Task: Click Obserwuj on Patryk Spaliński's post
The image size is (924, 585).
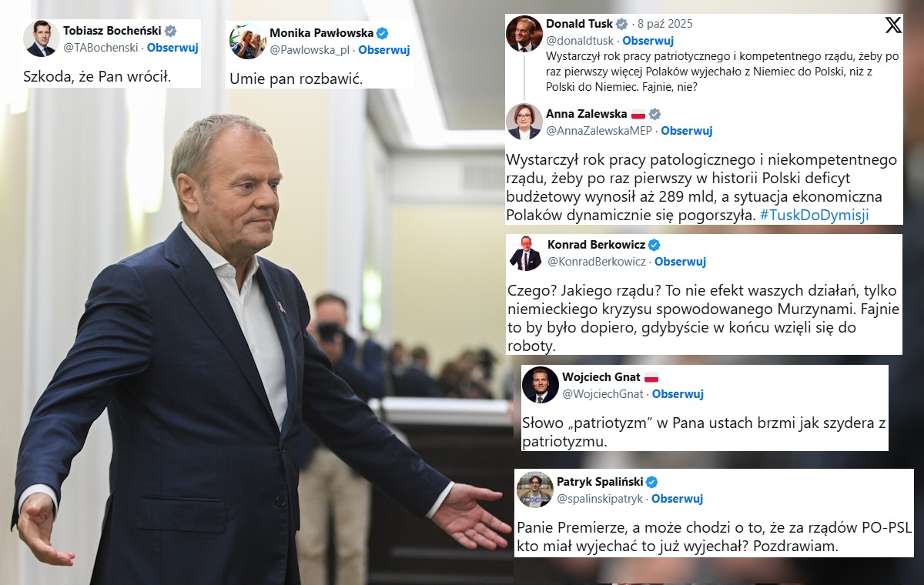Action: click(677, 499)
